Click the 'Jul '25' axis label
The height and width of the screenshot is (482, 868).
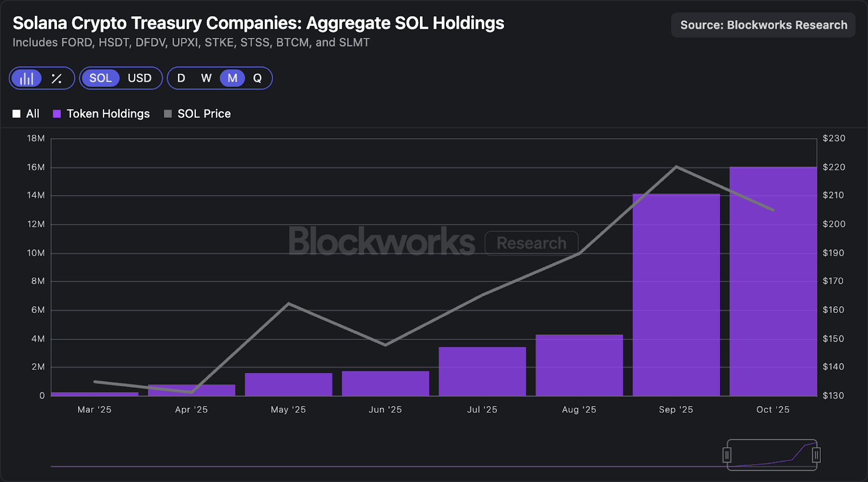[x=482, y=410]
